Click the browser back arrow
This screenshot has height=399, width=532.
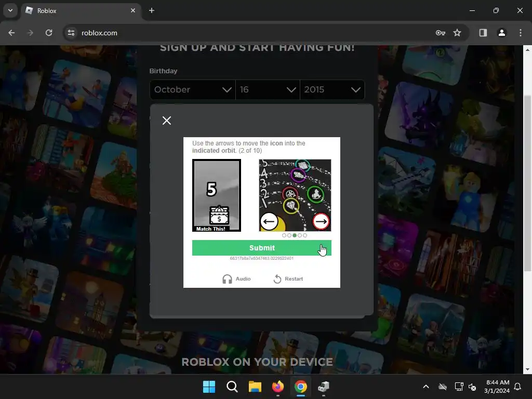pos(11,33)
